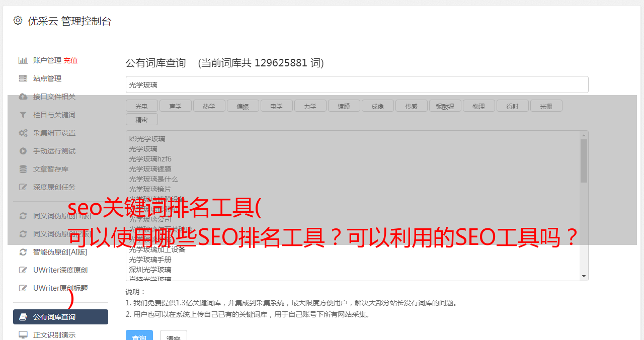Open 采集细节设置 gears icon

pos(23,133)
